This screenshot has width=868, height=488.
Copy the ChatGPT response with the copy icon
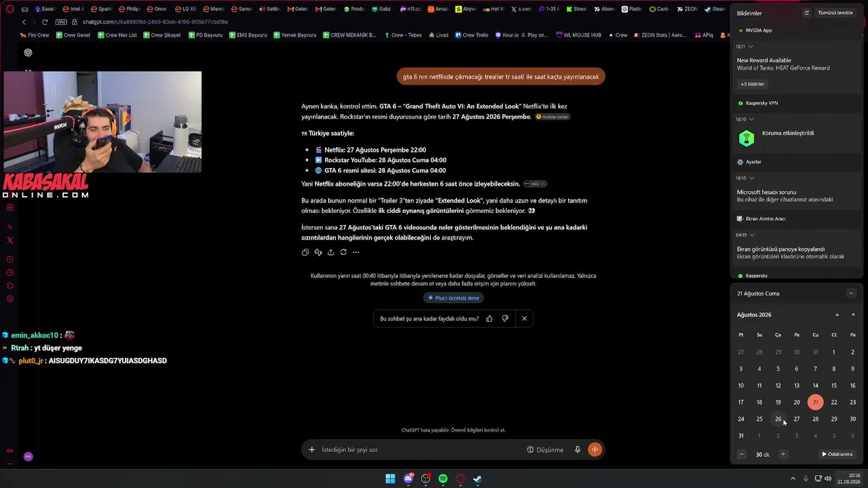(305, 252)
